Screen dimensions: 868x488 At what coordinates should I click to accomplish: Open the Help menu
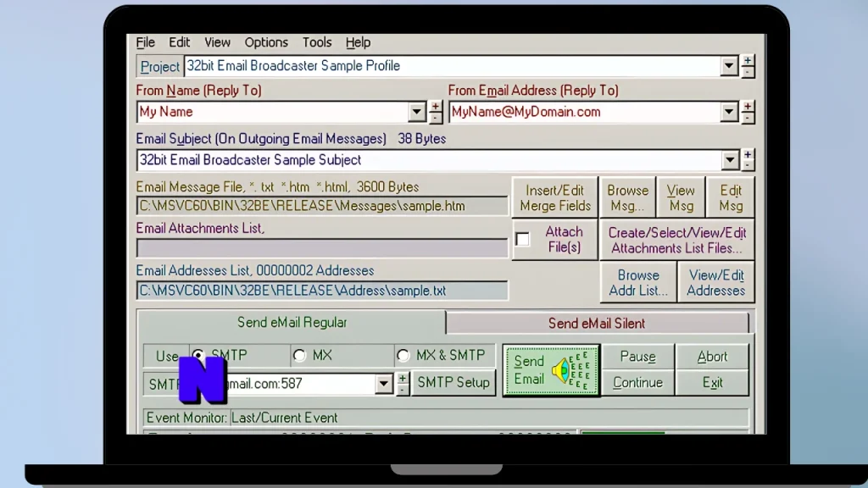click(359, 42)
